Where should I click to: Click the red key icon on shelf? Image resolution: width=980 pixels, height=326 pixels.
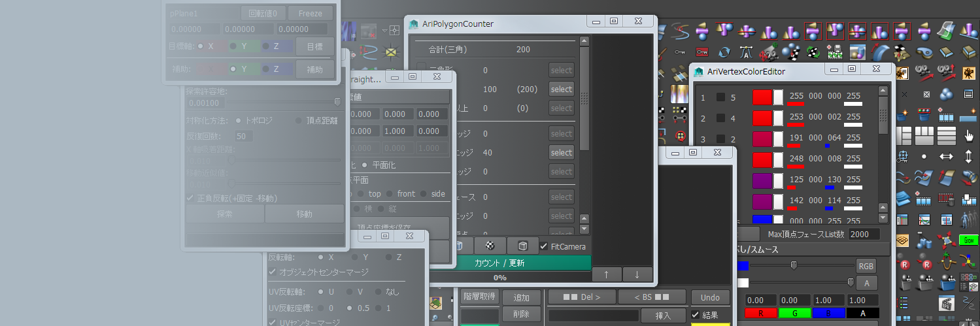coord(702,52)
